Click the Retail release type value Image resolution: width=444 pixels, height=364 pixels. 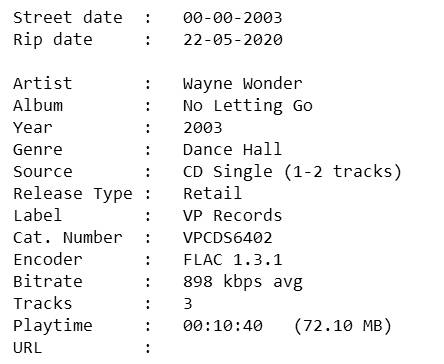[x=212, y=193]
